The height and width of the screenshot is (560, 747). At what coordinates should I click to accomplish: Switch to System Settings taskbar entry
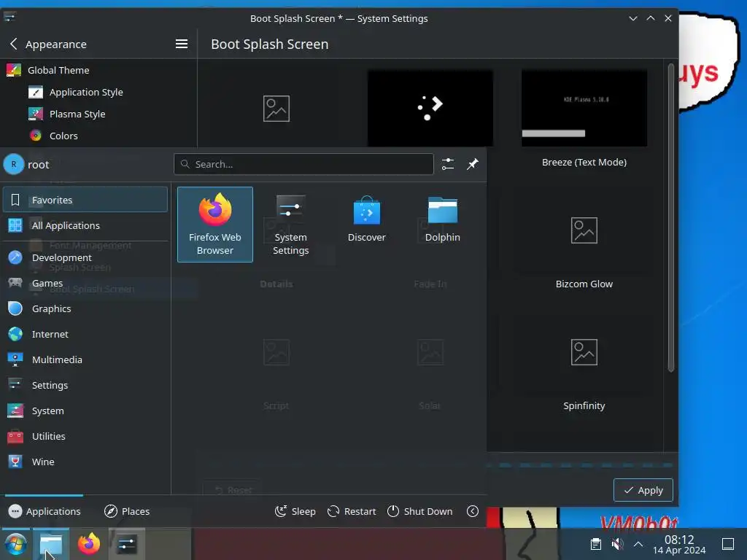[x=127, y=544]
